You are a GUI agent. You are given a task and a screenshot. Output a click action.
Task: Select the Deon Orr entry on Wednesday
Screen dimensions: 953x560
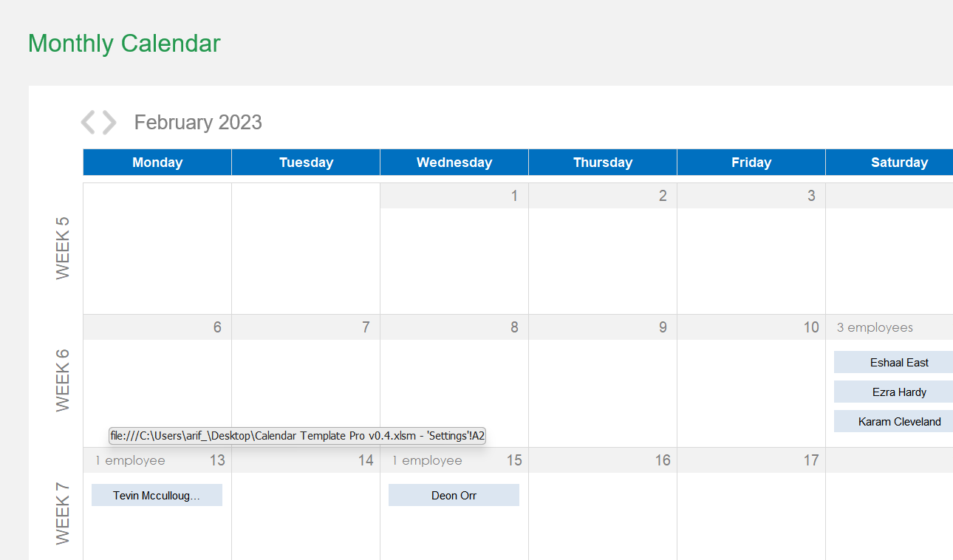point(454,495)
